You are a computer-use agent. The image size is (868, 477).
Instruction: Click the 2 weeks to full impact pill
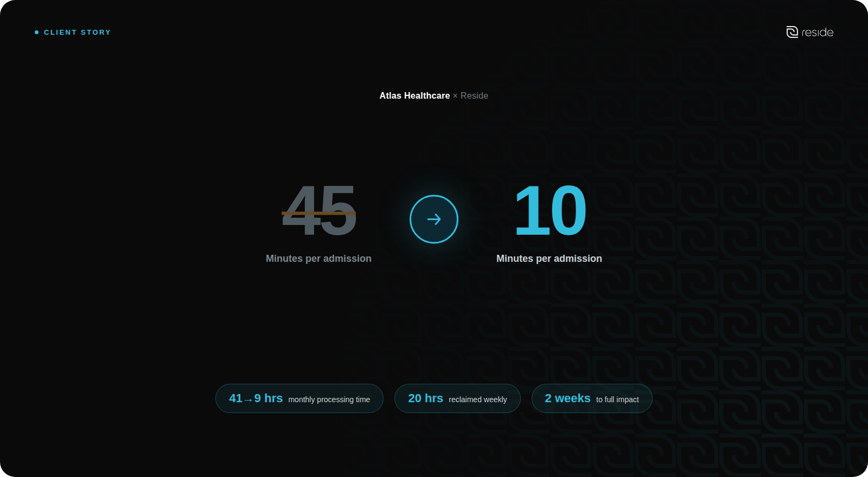(592, 398)
